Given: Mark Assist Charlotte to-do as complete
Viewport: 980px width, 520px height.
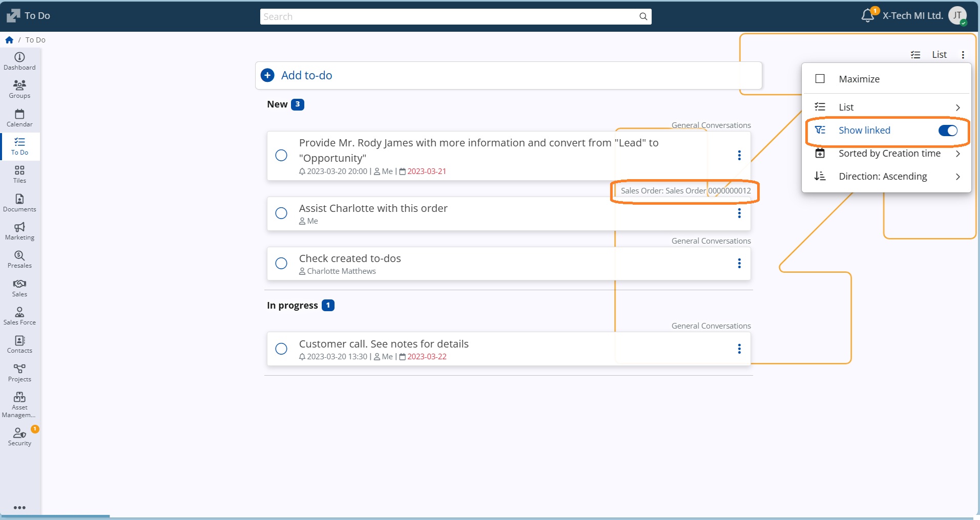Looking at the screenshot, I should click(281, 213).
